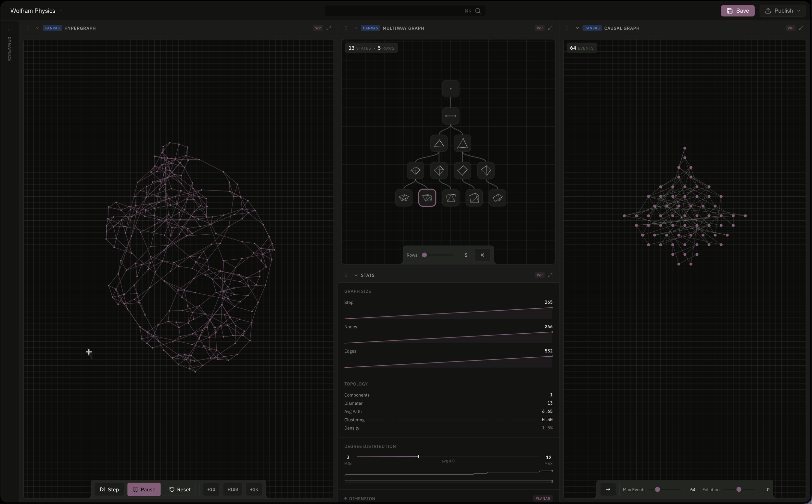This screenshot has height=504, width=812.
Task: Adjust the Max Events slider
Action: coord(657,489)
